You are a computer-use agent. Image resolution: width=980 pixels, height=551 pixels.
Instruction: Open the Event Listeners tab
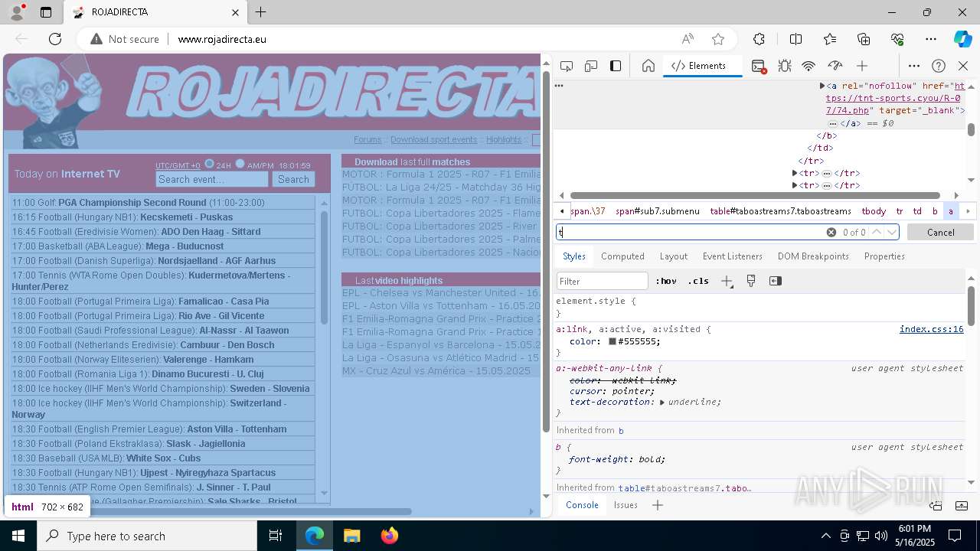733,256
